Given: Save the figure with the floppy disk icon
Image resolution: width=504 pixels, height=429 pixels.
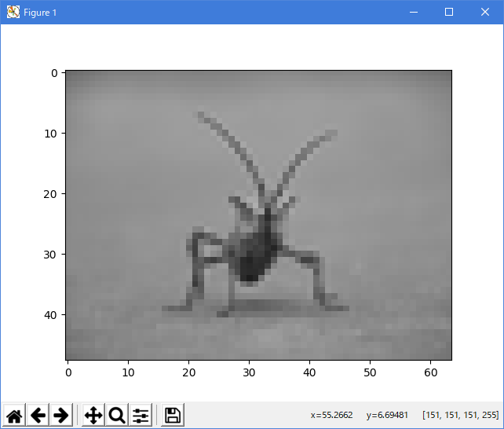Looking at the screenshot, I should (173, 415).
